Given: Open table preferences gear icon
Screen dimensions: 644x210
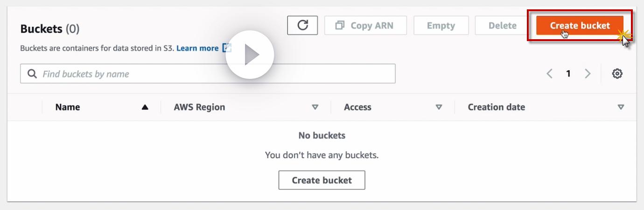Looking at the screenshot, I should (617, 73).
